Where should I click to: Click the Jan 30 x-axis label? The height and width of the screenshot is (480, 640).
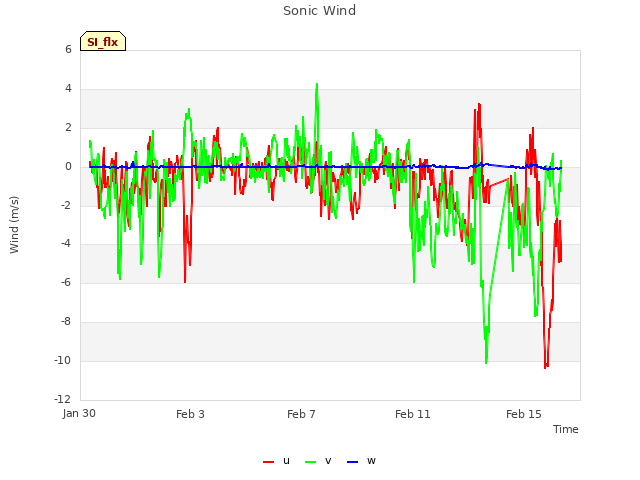pos(79,413)
